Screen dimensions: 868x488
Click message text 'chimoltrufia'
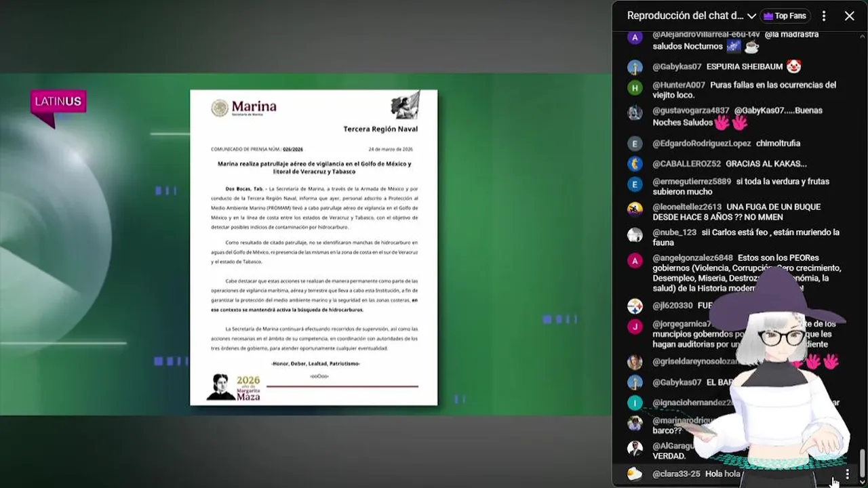coord(778,144)
